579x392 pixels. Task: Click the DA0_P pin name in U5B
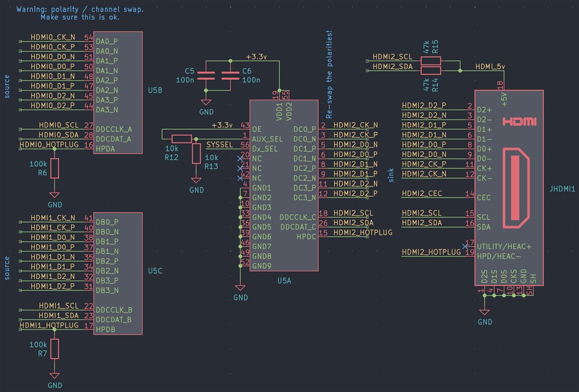coord(107,41)
